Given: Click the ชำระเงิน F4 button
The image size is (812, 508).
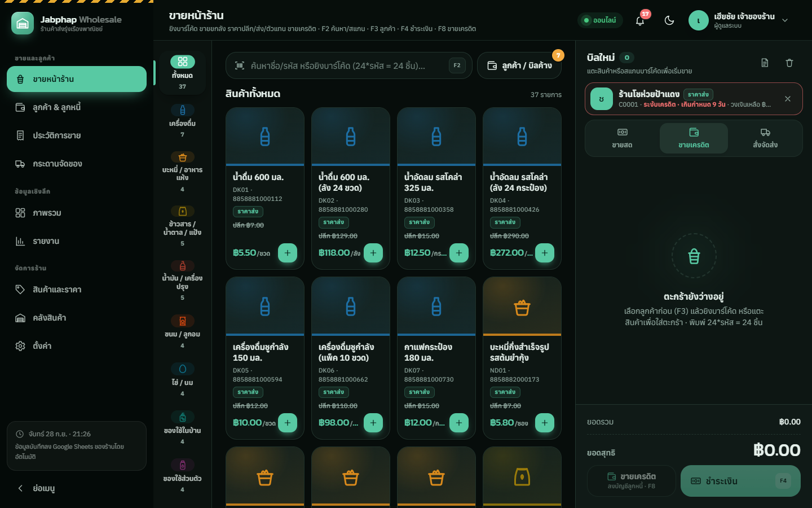Looking at the screenshot, I should pyautogui.click(x=740, y=481).
